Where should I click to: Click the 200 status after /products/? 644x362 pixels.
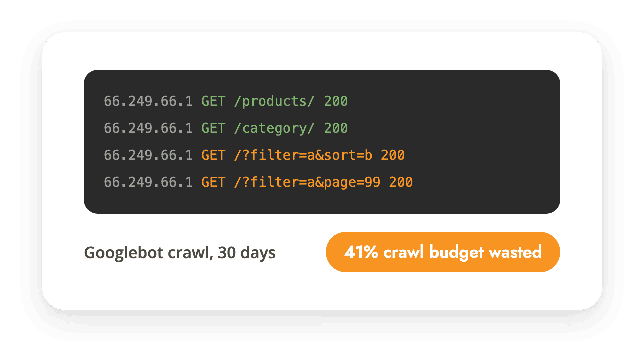click(336, 101)
